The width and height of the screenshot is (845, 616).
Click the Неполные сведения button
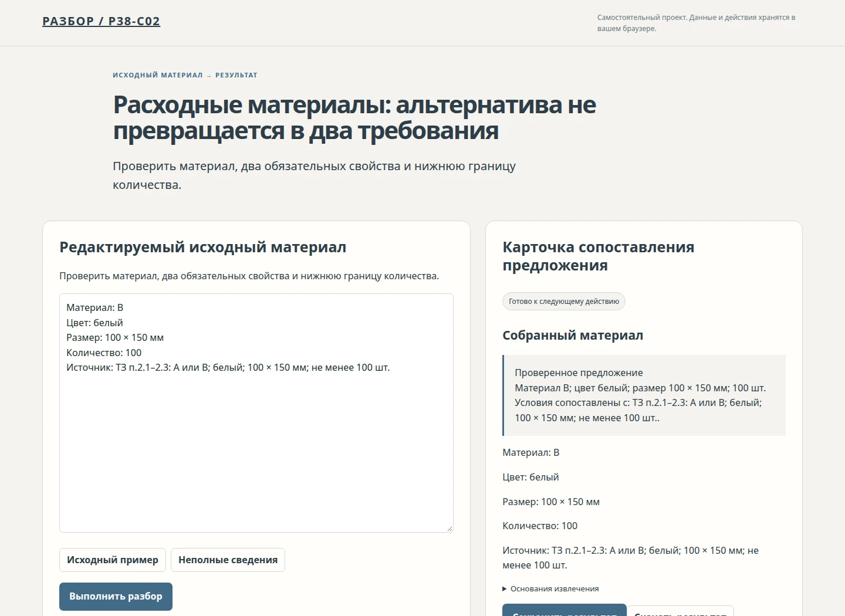coord(228,560)
